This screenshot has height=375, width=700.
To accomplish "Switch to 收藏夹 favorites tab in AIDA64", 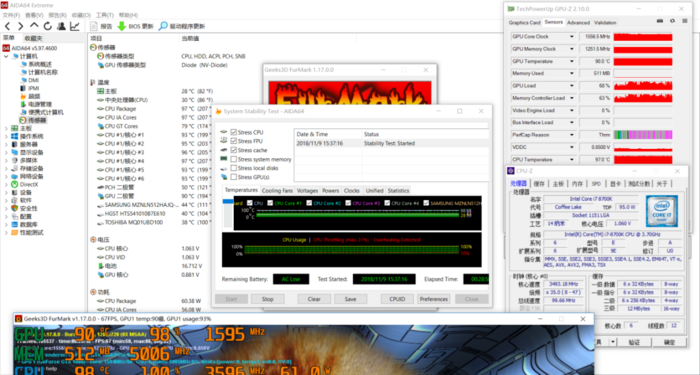I will pos(33,38).
